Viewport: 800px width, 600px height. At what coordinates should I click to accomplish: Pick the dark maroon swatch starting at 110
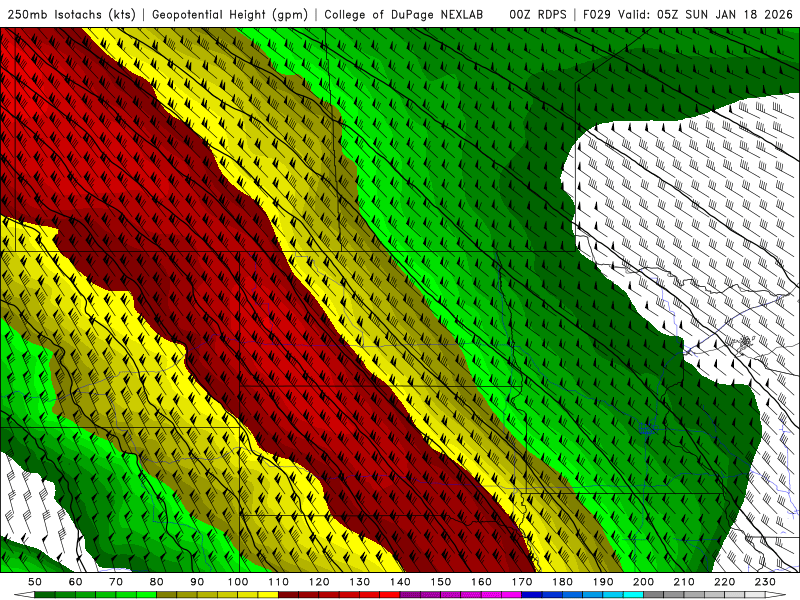(288, 594)
